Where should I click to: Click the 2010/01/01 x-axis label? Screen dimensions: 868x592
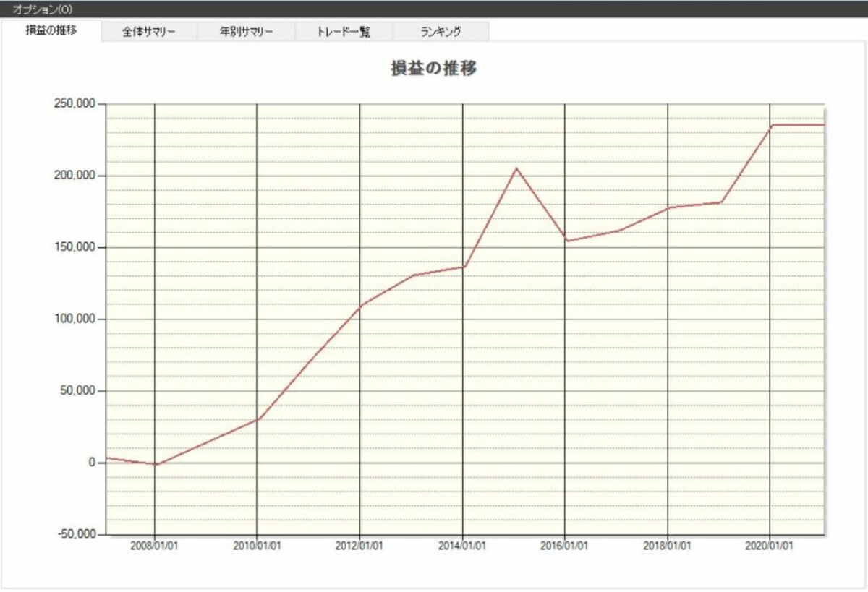(257, 546)
